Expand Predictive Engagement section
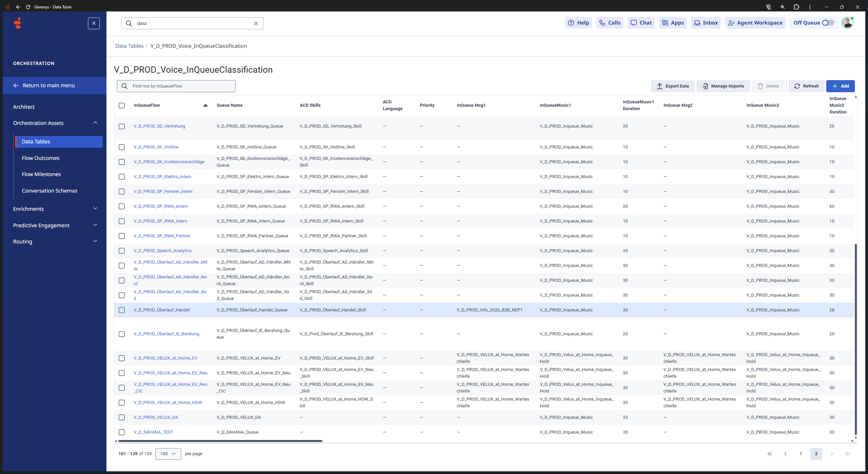The image size is (868, 474). pyautogui.click(x=95, y=225)
